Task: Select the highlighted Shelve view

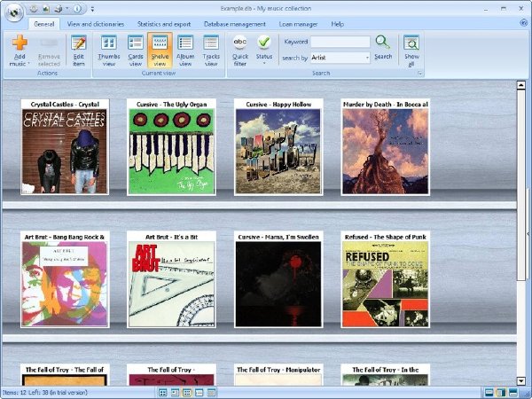Action: tap(160, 51)
